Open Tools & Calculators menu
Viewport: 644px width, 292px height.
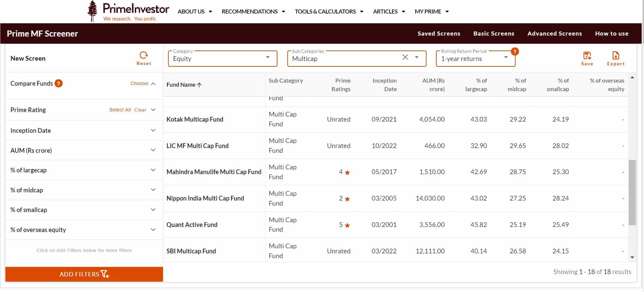click(329, 12)
